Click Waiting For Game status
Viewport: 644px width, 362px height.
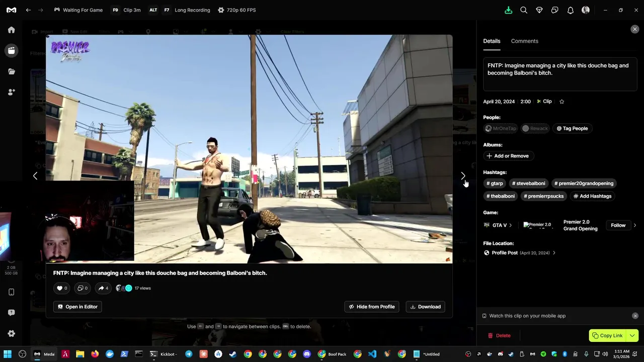click(x=78, y=10)
